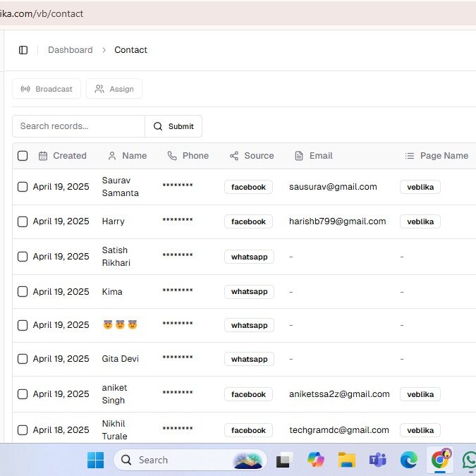Click the emoji contact name
Screen dimensions: 476x476
click(x=120, y=325)
